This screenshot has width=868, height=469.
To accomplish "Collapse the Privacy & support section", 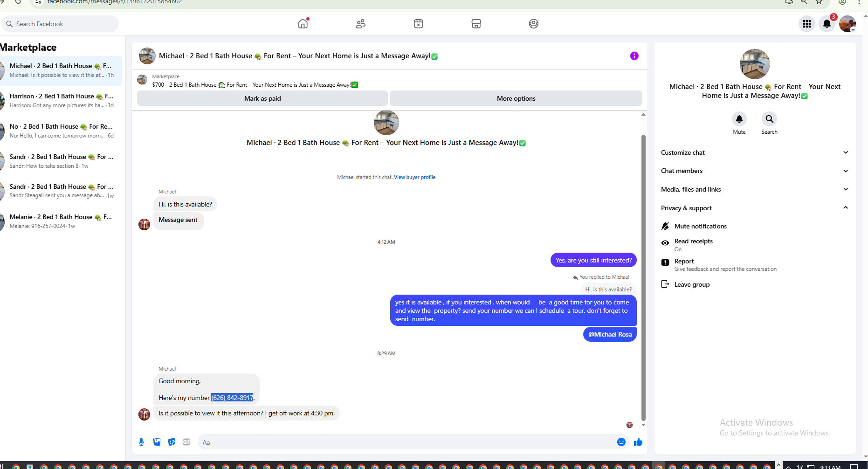I will pos(755,208).
